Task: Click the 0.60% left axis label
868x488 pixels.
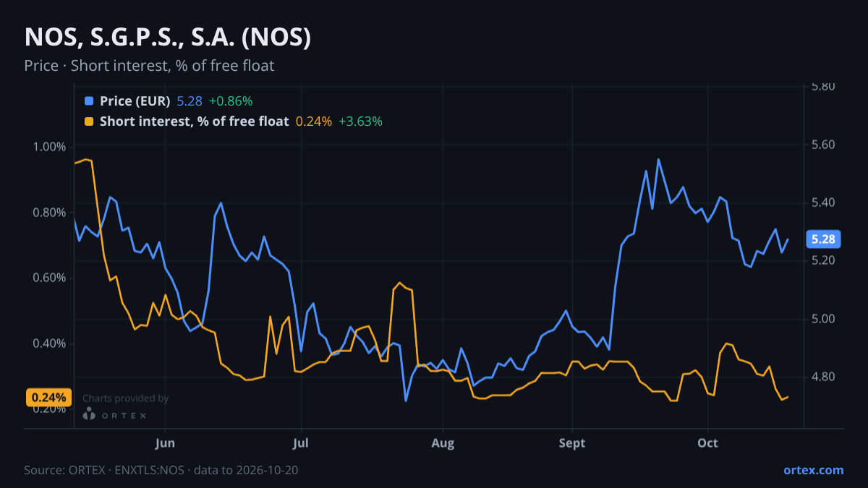Action: pos(49,278)
